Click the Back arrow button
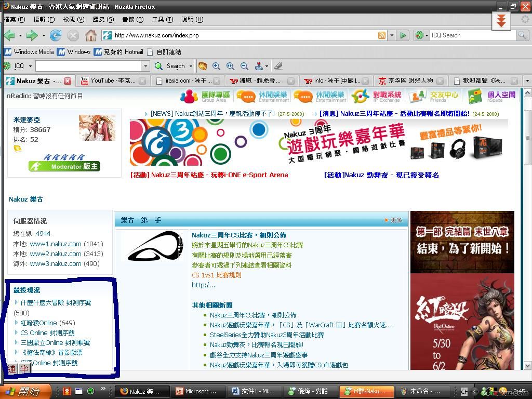The width and height of the screenshot is (532, 399). [9, 35]
